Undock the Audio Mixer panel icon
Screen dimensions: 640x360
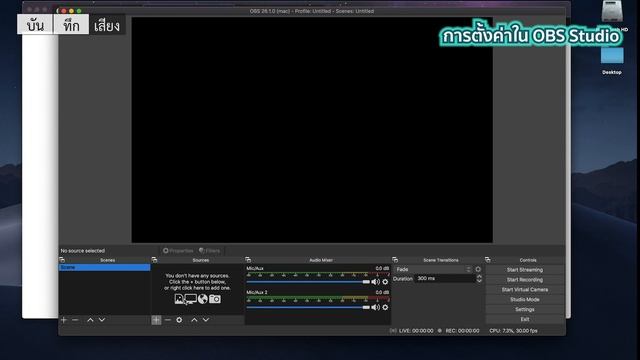[248, 260]
